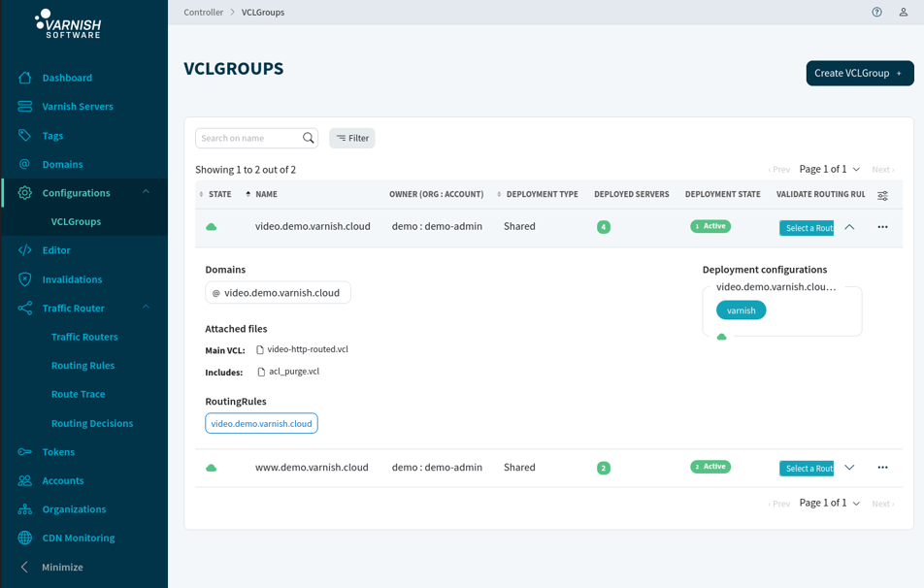Open the top Page 1 of 1 dropdown
The height and width of the screenshot is (588, 924).
830,169
